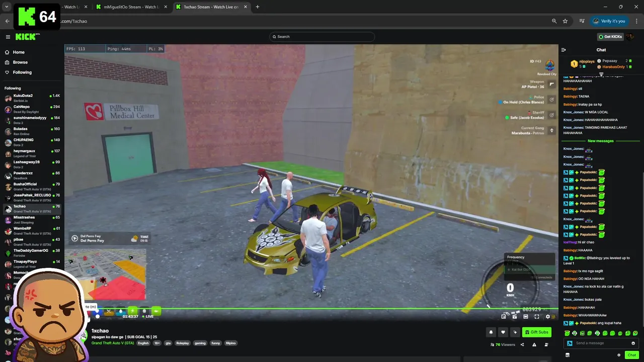Click the heart follow button

(503, 332)
